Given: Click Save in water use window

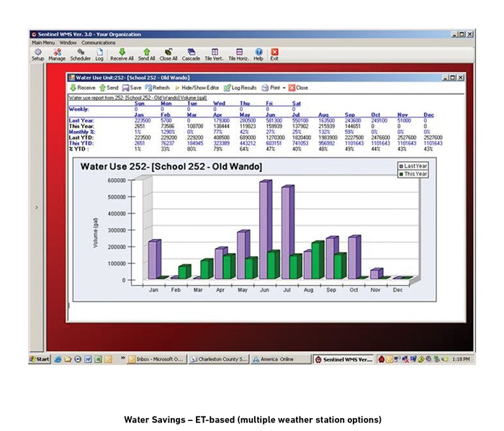Looking at the screenshot, I should pos(131,87).
